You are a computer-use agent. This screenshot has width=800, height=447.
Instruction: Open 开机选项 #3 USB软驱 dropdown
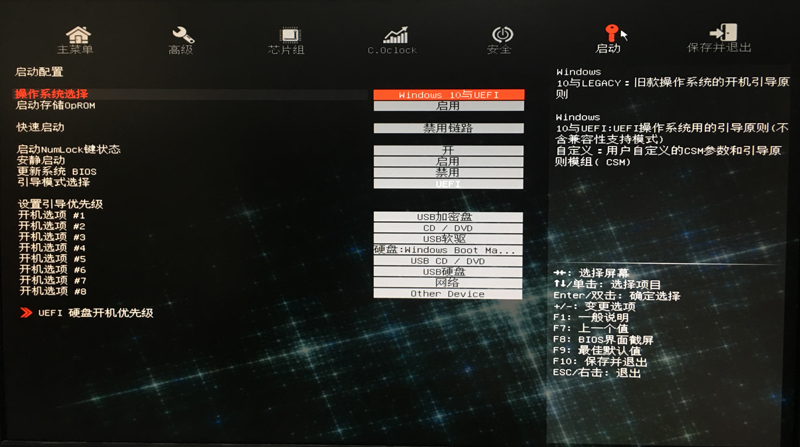coord(448,239)
